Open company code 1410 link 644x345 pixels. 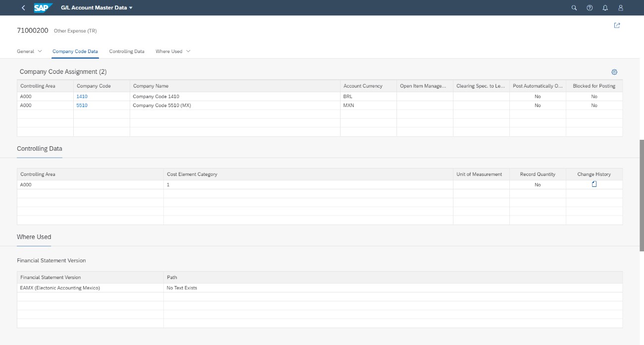82,97
